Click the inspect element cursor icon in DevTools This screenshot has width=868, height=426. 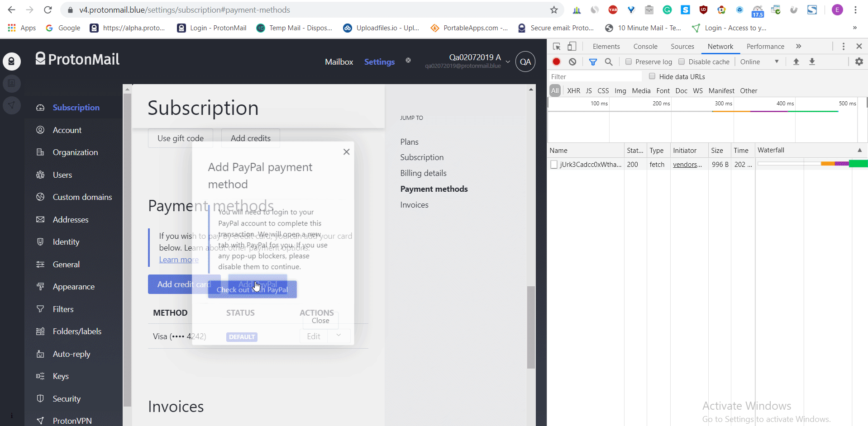point(556,46)
